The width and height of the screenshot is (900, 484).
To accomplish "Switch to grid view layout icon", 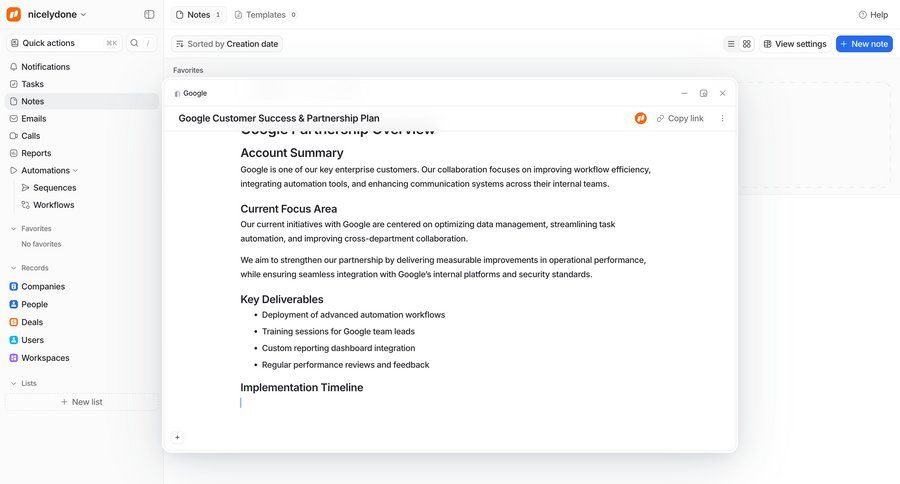I will pos(746,44).
